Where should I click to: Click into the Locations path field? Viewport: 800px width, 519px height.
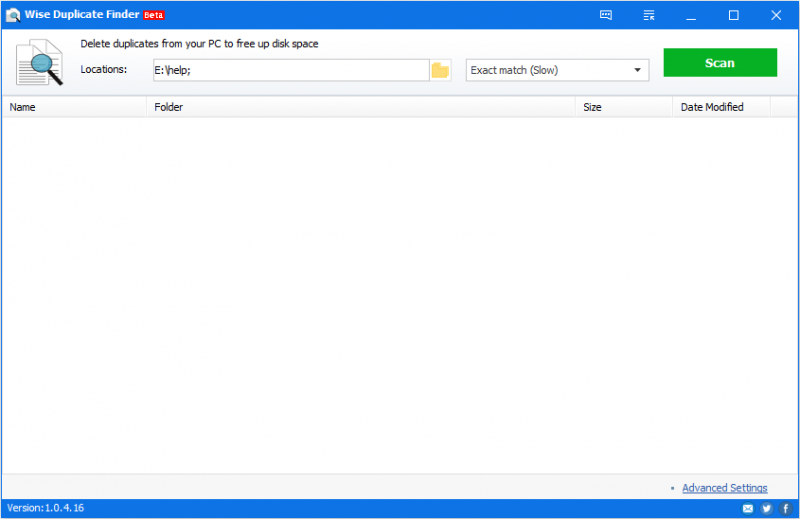(x=291, y=70)
